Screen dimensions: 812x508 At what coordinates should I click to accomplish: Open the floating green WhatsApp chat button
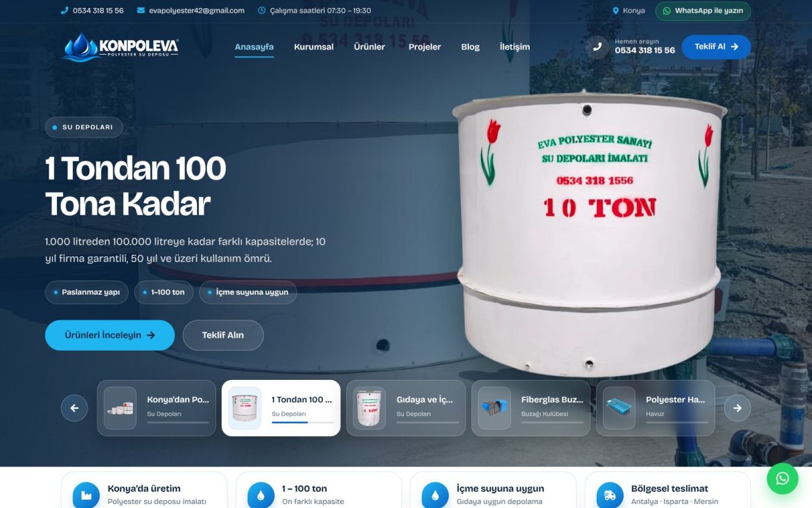pyautogui.click(x=782, y=478)
